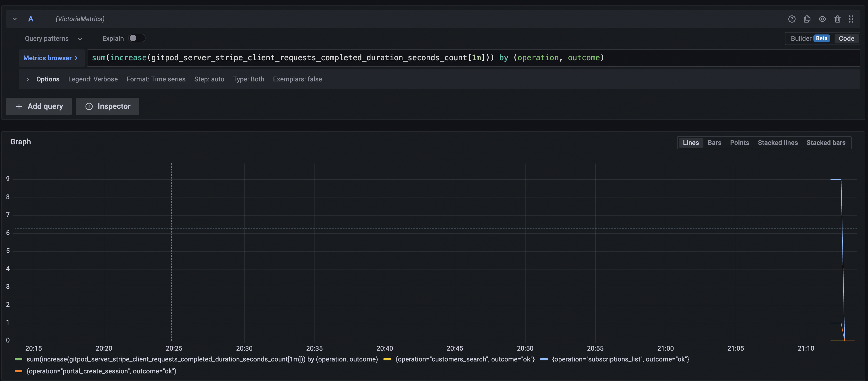Switch graph display to Points mode
The image size is (868, 381).
pos(739,142)
